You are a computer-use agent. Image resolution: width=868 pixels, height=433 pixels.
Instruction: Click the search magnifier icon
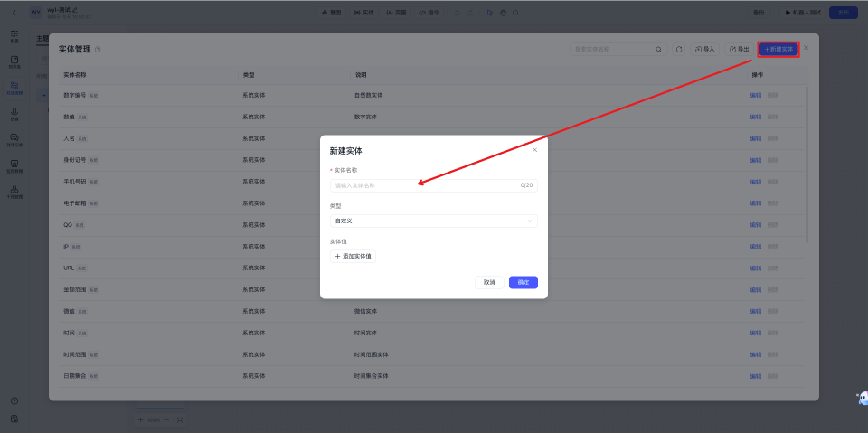click(x=658, y=49)
